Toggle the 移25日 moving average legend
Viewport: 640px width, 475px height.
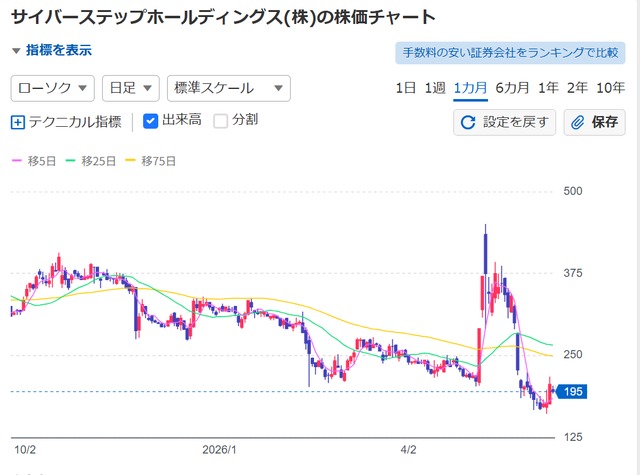[91, 161]
